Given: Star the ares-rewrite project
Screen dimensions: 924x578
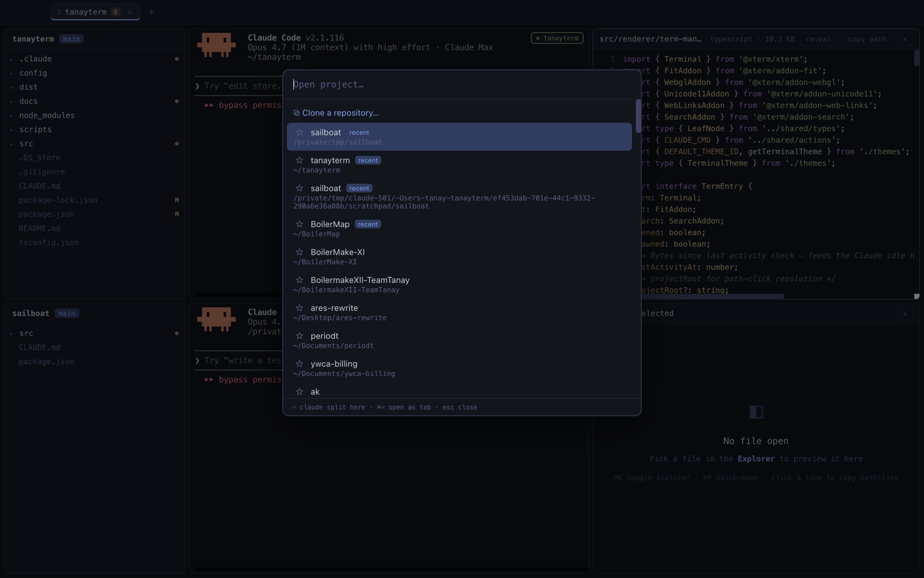Looking at the screenshot, I should (299, 308).
